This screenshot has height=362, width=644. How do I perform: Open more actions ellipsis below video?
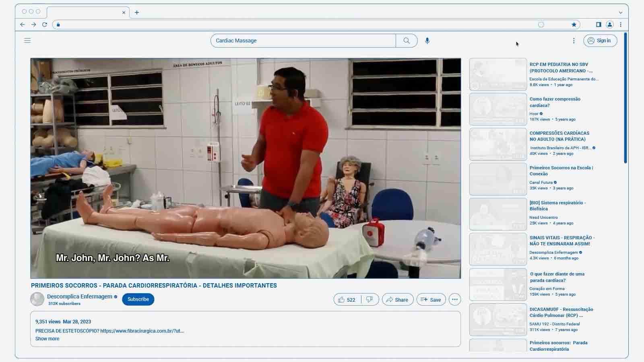(454, 300)
